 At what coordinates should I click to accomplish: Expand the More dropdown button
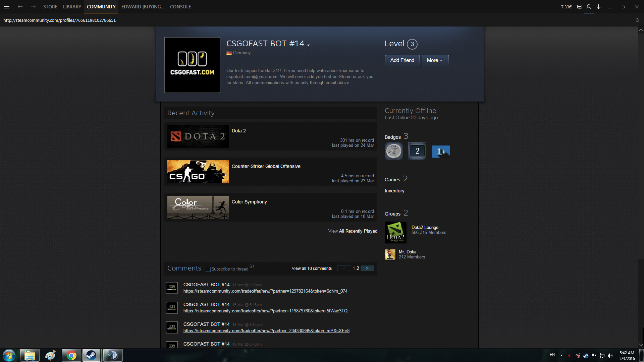[x=435, y=60]
